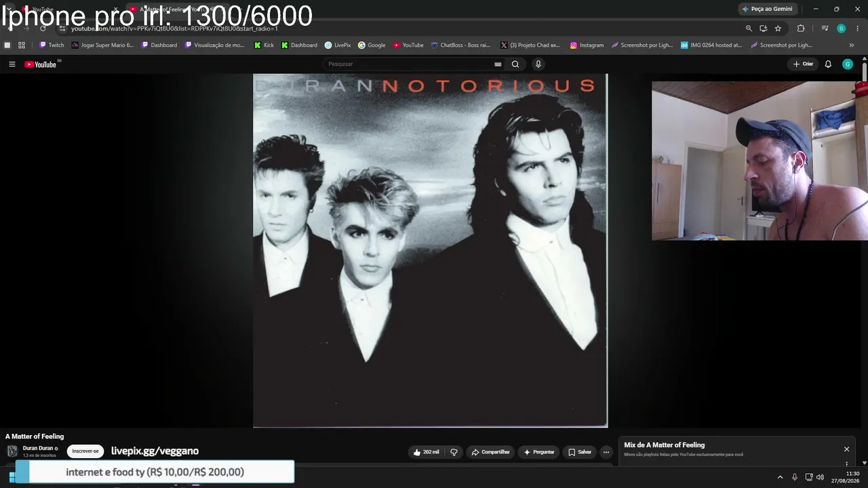Screen dimensions: 868x488
Task: Dislike the video with thumbs-down
Action: click(x=454, y=452)
